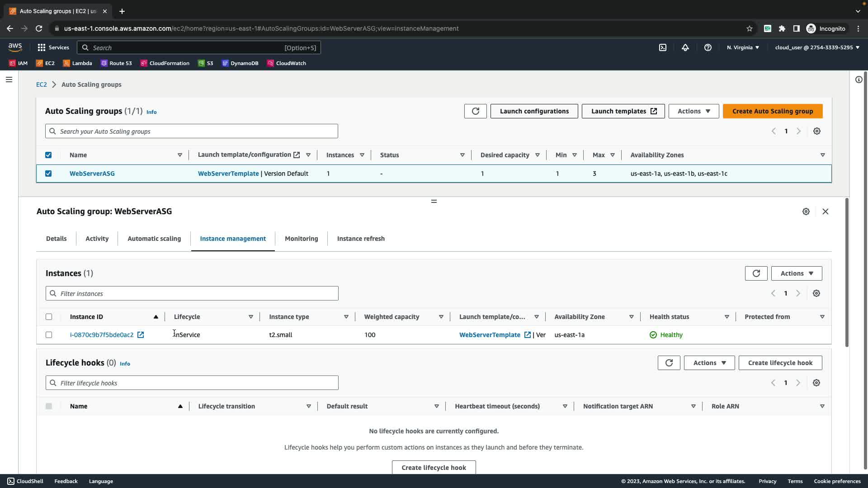The image size is (868, 488).
Task: Refresh the Instances table
Action: (756, 273)
